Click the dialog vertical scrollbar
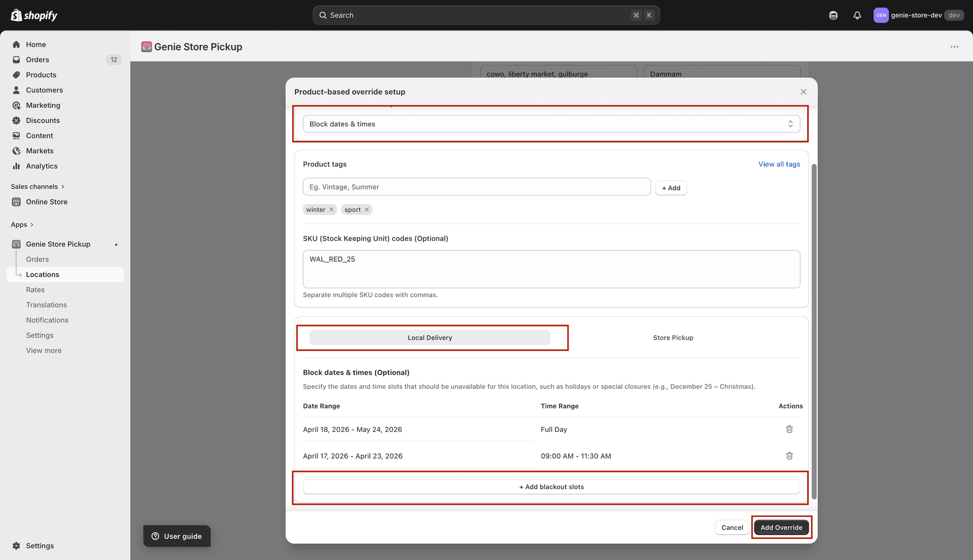The image size is (973, 560). click(814, 332)
